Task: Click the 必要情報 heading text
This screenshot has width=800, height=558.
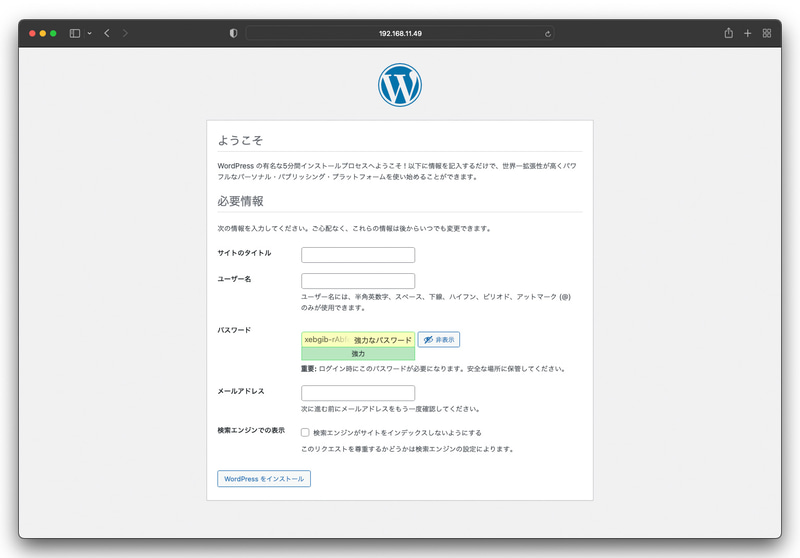Action: pos(240,201)
